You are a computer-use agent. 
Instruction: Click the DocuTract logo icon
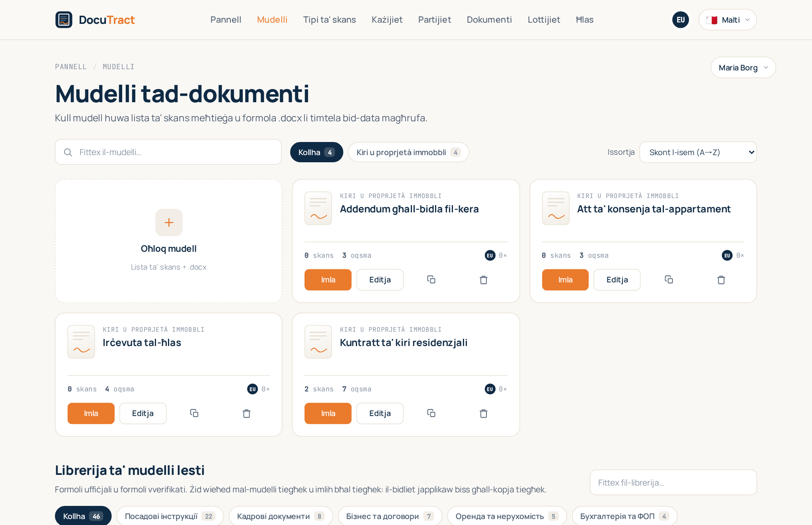(64, 19)
